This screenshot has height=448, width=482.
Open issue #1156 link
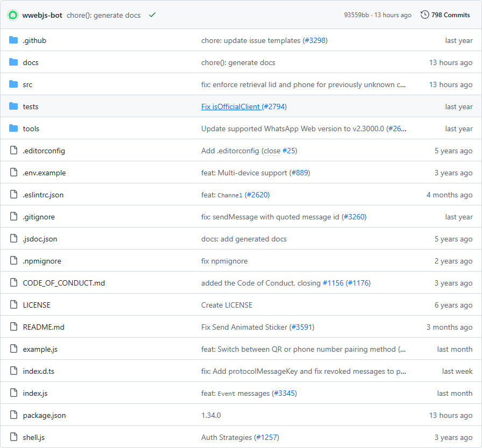point(333,283)
